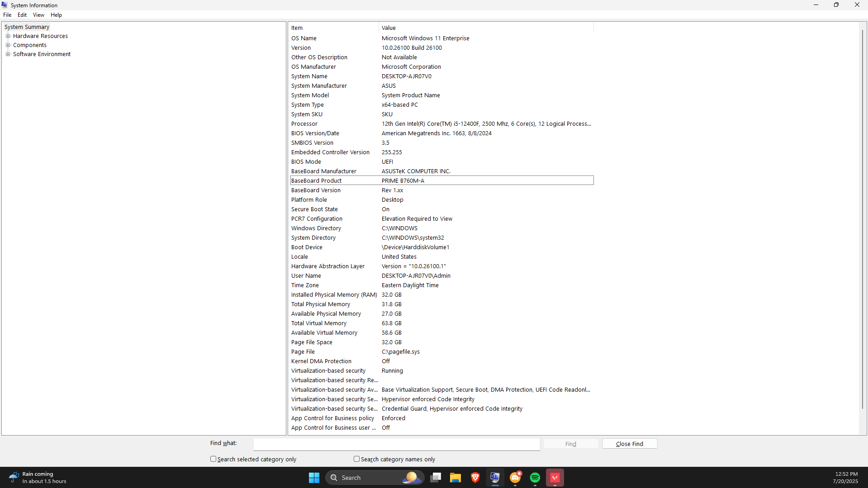Select the Kernel DMA Protection row
This screenshot has width=868, height=488.
(441, 361)
